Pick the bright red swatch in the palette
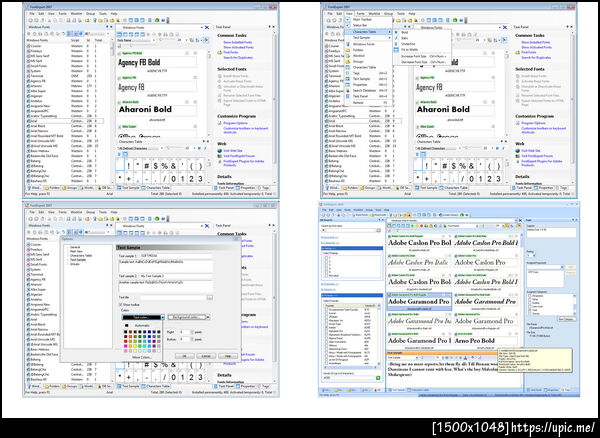600x438 pixels. click(x=126, y=341)
